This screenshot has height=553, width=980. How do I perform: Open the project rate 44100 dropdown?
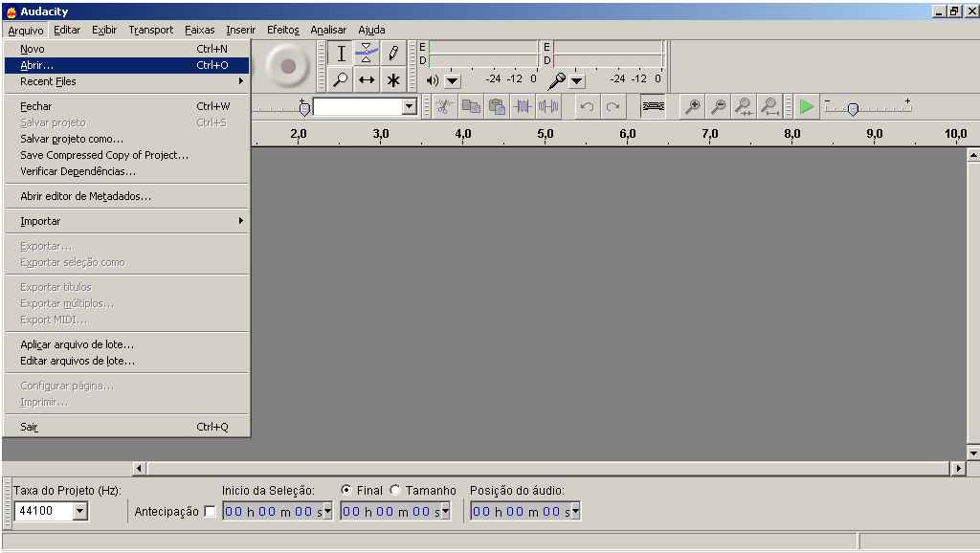80,511
